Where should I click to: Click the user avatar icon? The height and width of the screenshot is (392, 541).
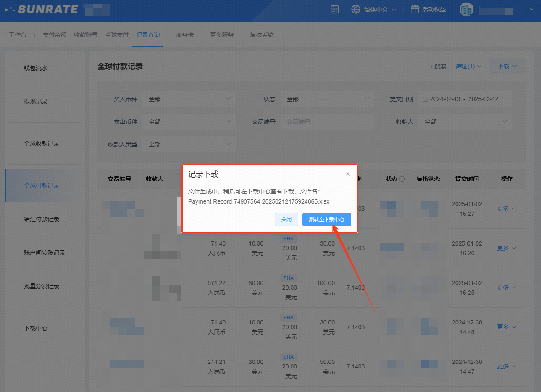coord(466,10)
